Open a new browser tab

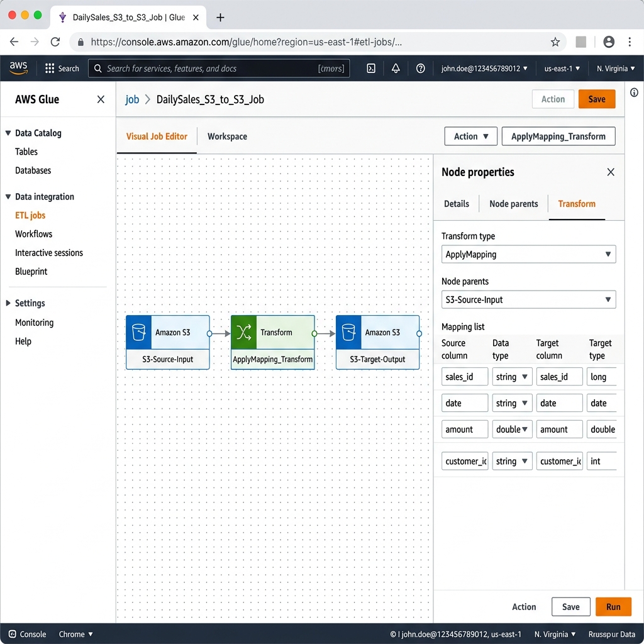[220, 17]
